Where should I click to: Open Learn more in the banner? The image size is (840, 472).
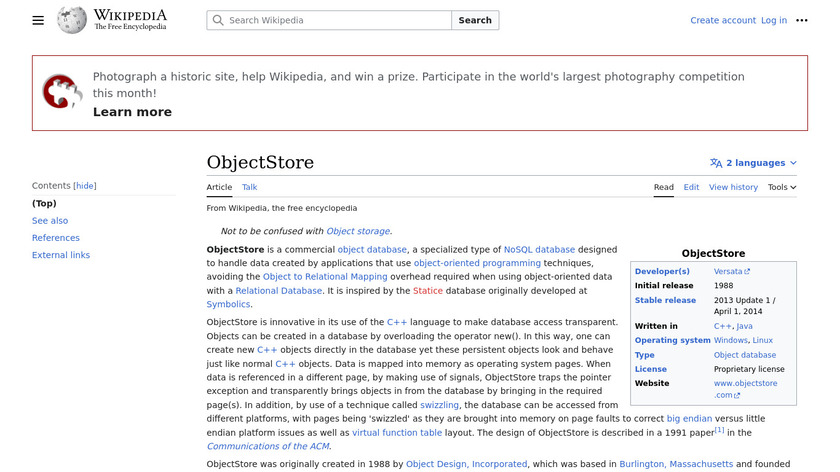point(132,112)
